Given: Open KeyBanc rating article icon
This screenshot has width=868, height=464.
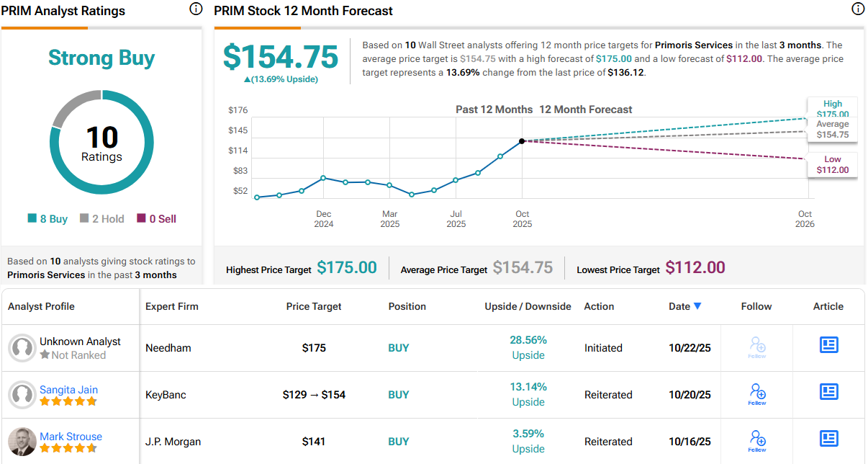Looking at the screenshot, I should point(828,392).
